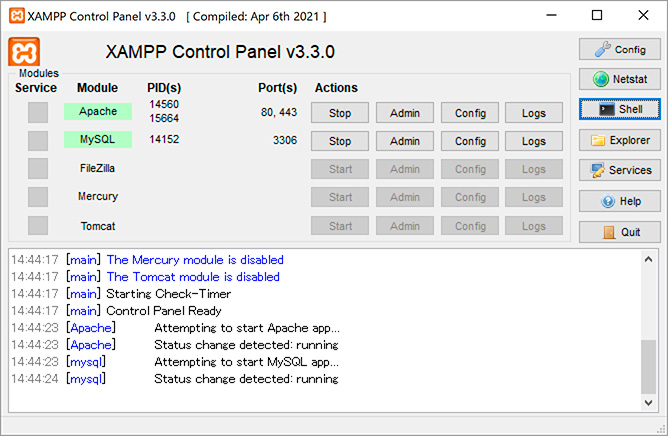This screenshot has width=668, height=436.
Task: Start the FileZilla module
Action: point(340,169)
